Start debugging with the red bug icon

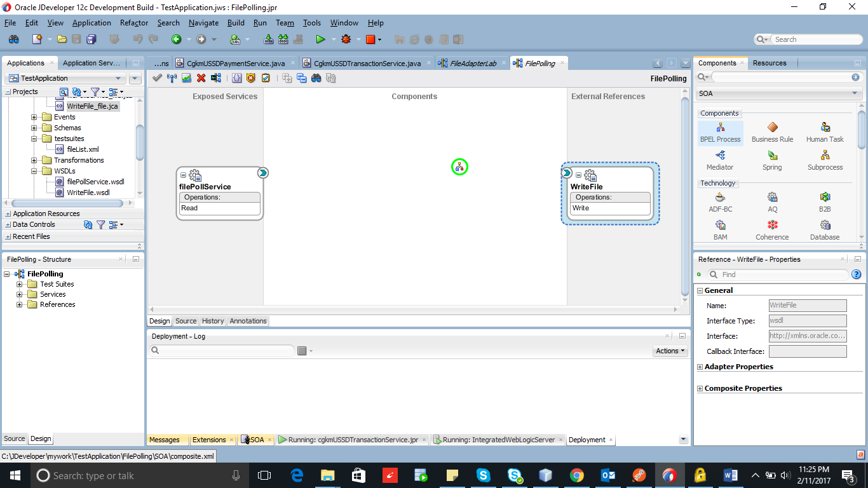click(346, 39)
